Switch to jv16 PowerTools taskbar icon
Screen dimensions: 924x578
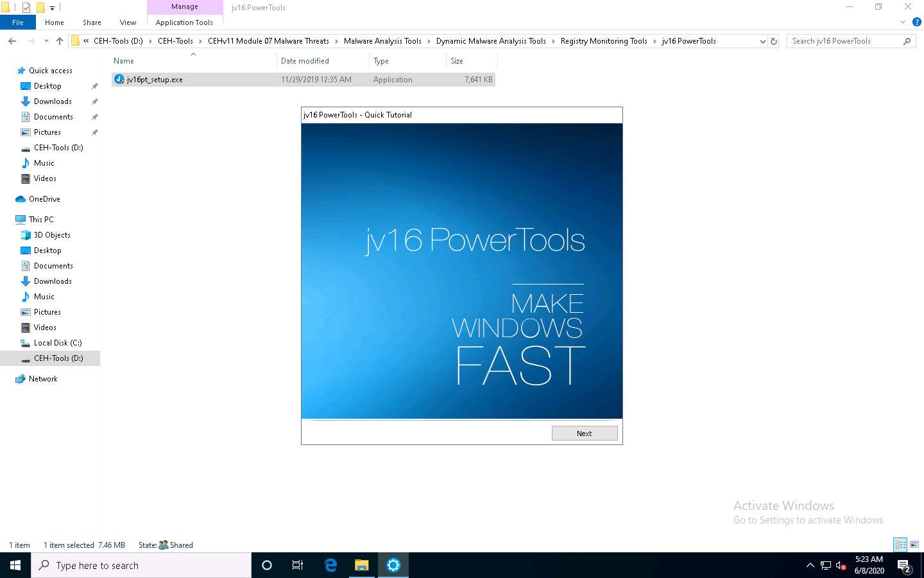click(x=393, y=565)
